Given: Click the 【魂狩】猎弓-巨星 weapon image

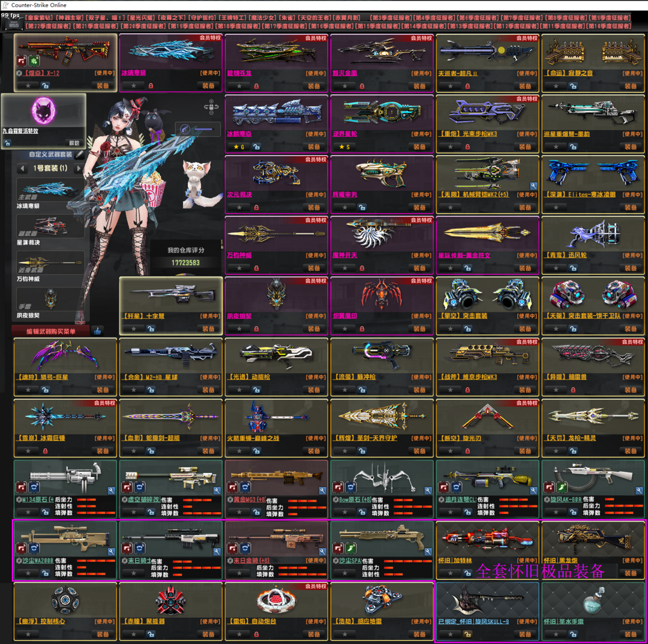Looking at the screenshot, I should (65, 355).
